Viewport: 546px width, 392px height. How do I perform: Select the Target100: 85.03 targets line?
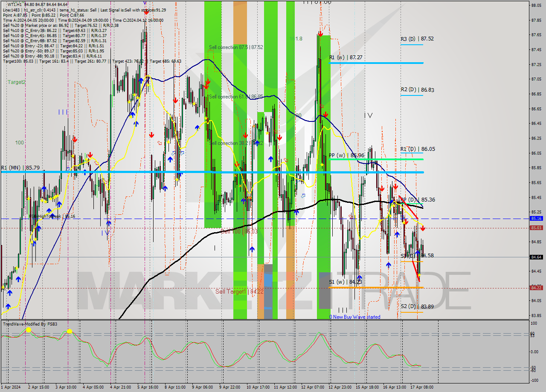tap(92, 61)
